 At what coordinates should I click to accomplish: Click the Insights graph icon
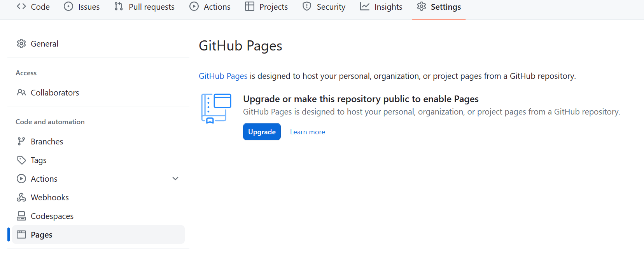[364, 7]
